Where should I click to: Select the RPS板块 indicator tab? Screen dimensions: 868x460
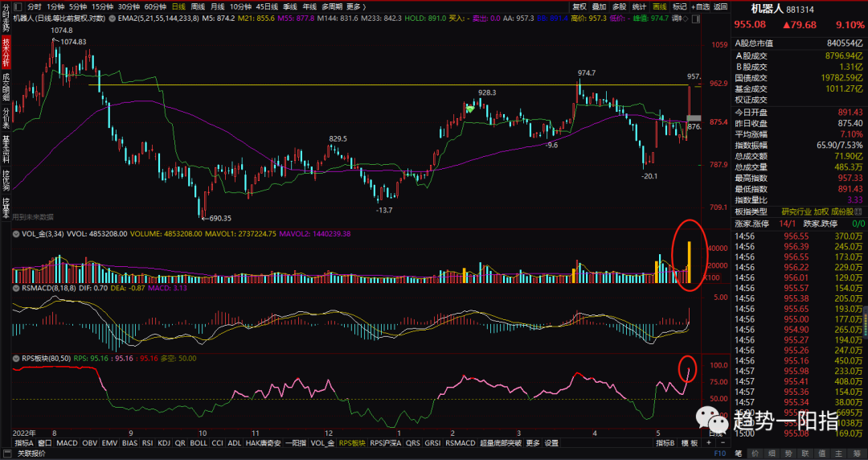click(353, 443)
